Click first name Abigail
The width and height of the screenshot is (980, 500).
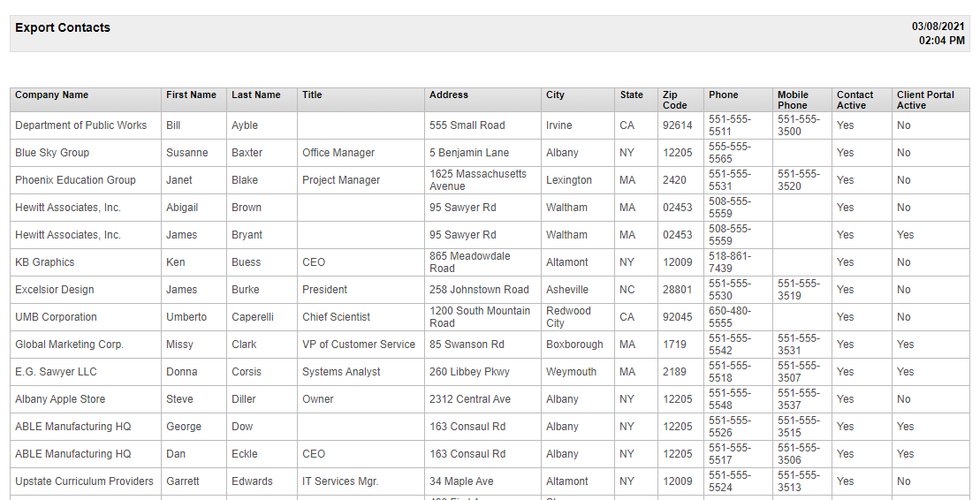click(182, 208)
